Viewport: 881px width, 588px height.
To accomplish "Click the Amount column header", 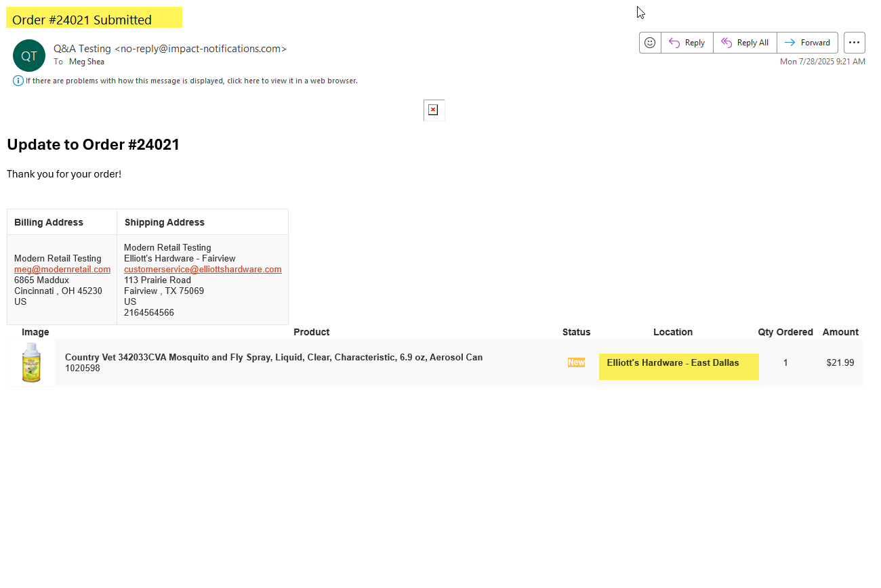I will [x=840, y=332].
